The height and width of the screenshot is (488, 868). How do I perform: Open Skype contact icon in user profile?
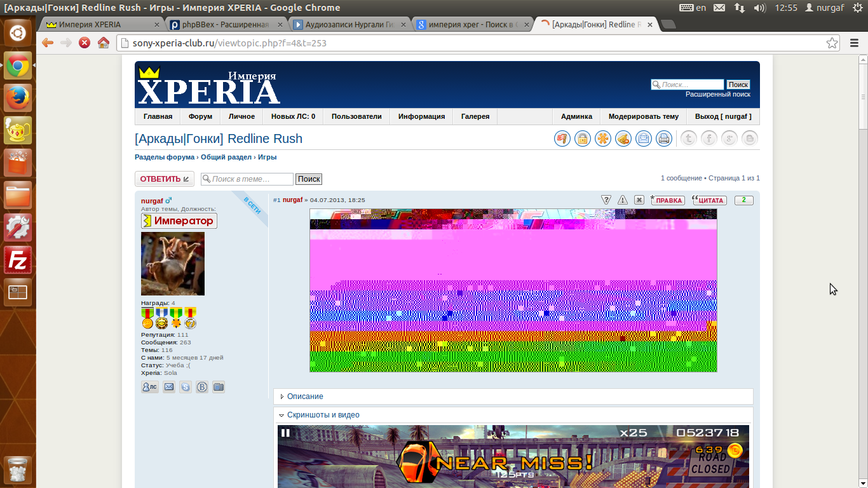pos(186,387)
